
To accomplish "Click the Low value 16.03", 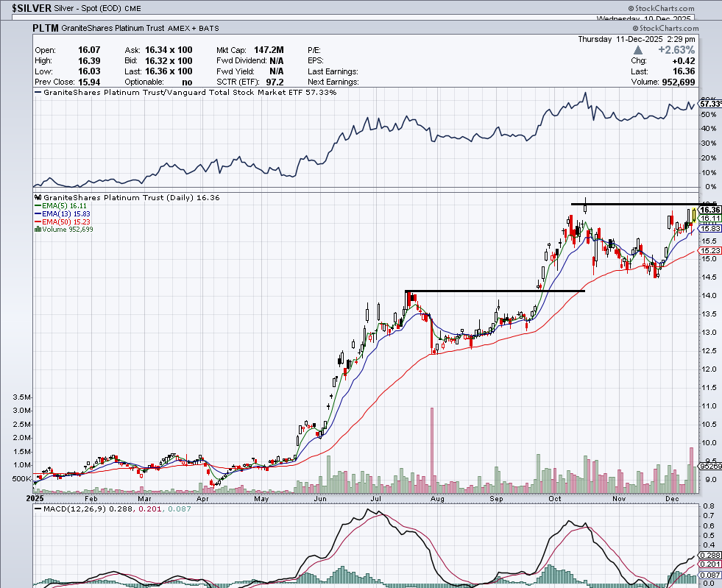I will [x=89, y=71].
